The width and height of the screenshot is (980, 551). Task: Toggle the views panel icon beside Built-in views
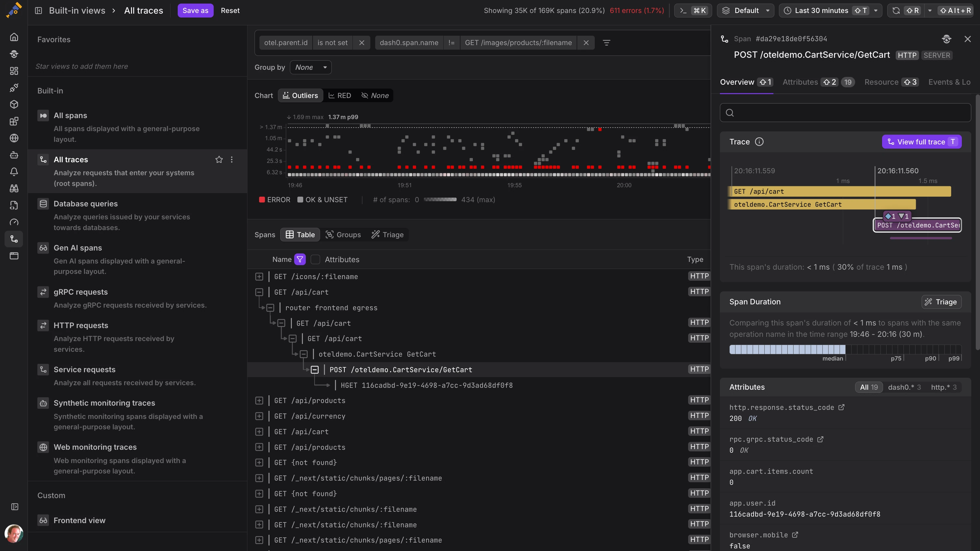pyautogui.click(x=38, y=11)
